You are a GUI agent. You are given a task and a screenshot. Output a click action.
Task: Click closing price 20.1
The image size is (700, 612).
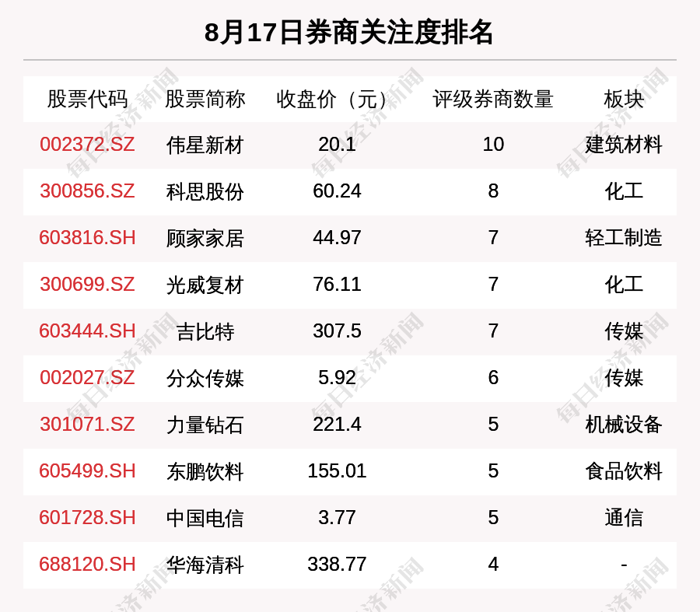point(337,145)
